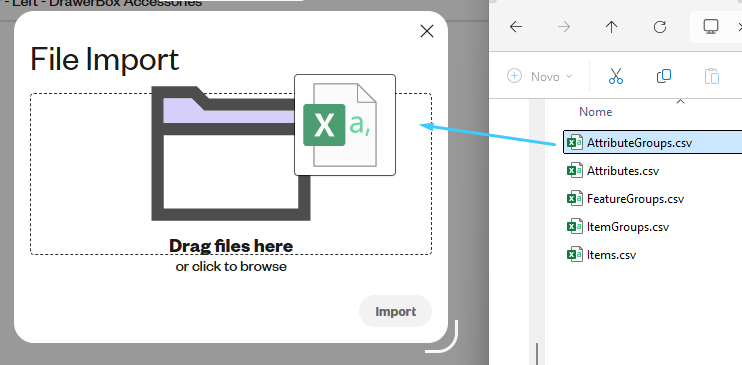
Task: Click the Paste clipboard icon
Action: [x=712, y=76]
